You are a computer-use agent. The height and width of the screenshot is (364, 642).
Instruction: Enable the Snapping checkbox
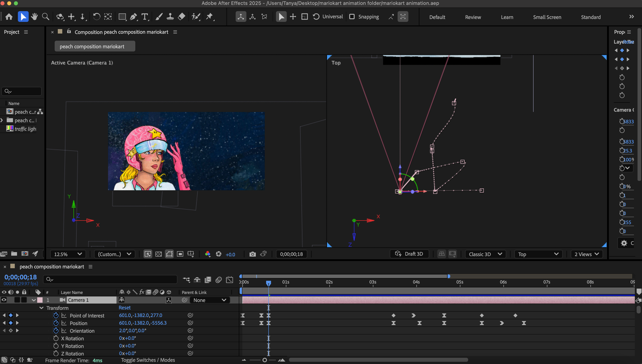352,17
